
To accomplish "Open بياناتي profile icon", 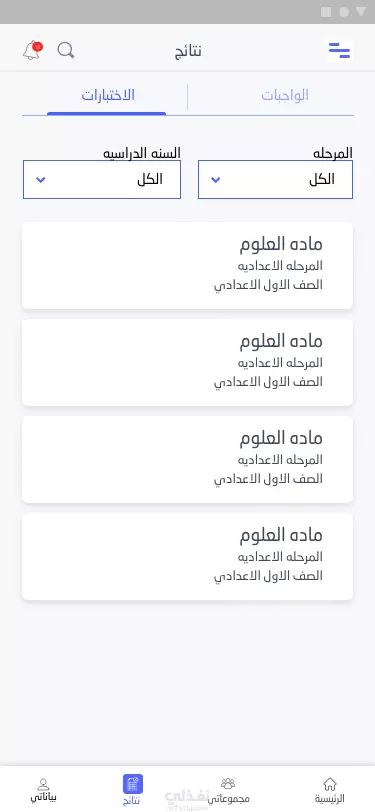I will [44, 784].
